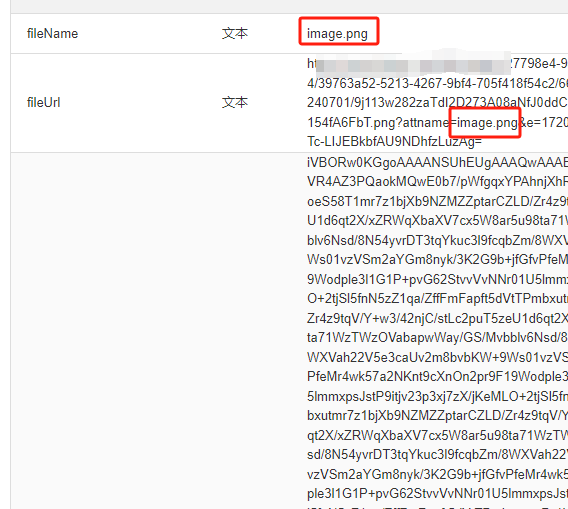Click the fileUrl field label
Image resolution: width=568 pixels, height=509 pixels.
(43, 103)
